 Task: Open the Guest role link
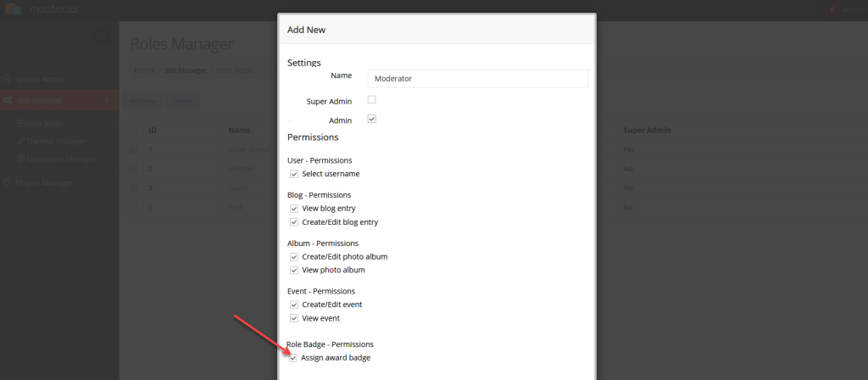237,187
